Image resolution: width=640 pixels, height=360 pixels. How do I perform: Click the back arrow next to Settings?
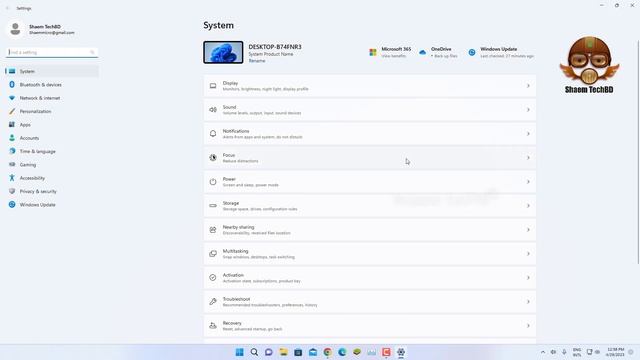[x=7, y=8]
